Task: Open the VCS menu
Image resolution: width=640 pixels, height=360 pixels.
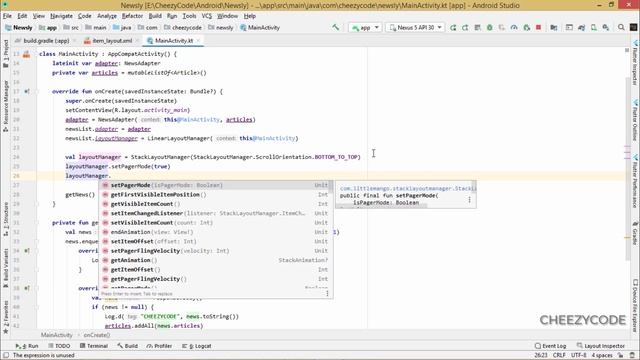Action: (x=207, y=16)
